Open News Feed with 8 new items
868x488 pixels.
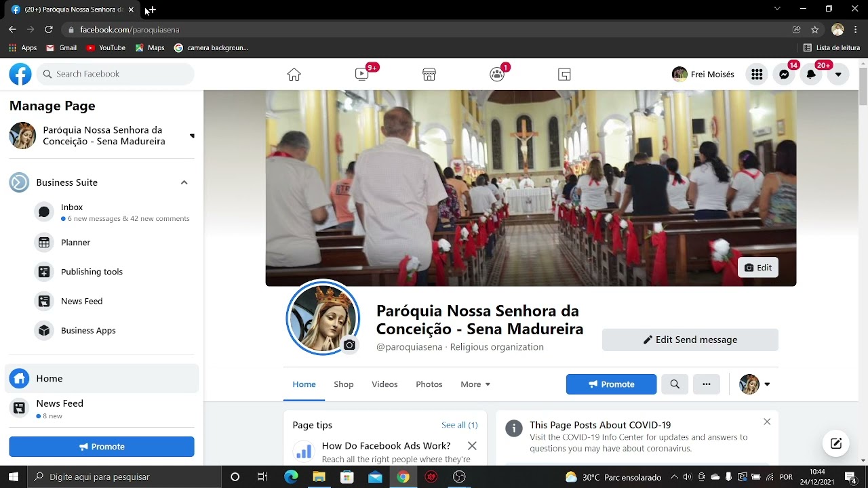coord(102,409)
